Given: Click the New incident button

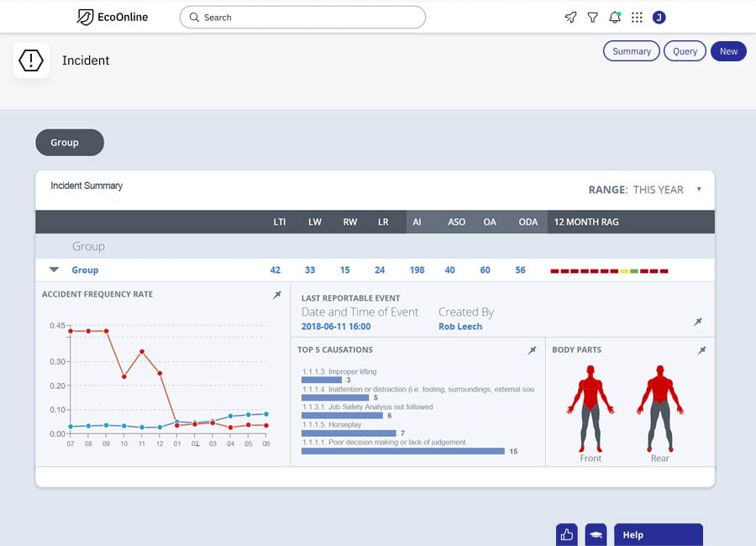Looking at the screenshot, I should 728,51.
